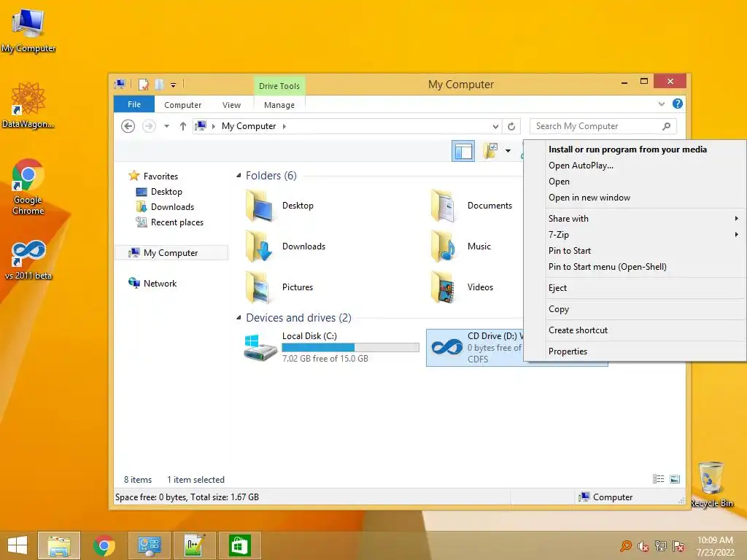747x560 pixels.
Task: Click the Forward navigation arrow
Action: tap(149, 126)
